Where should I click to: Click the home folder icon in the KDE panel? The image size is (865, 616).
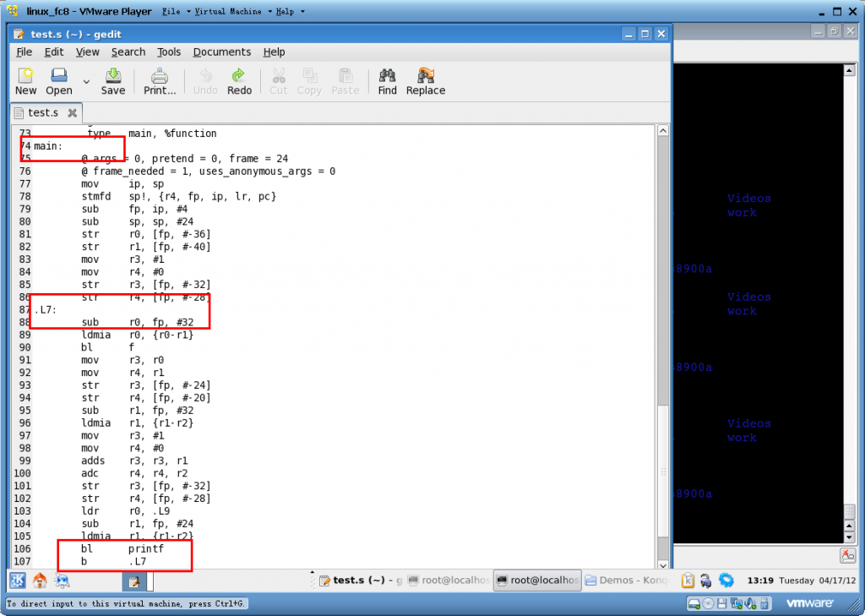coord(40,581)
